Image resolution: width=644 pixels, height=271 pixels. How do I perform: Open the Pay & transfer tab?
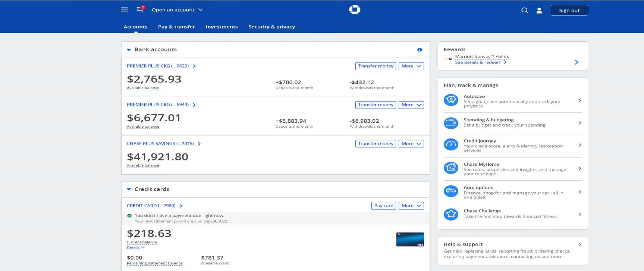tap(176, 27)
